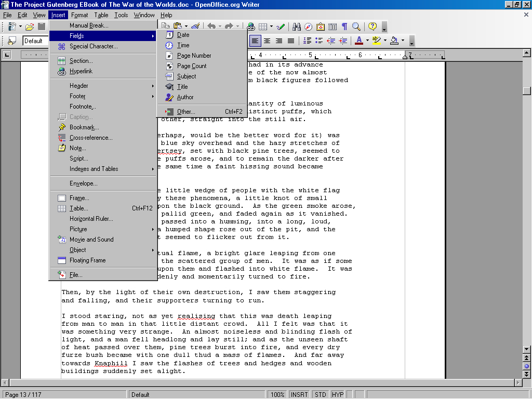Open the Format menu
Viewport: 532px width, 399px height.
coord(79,15)
